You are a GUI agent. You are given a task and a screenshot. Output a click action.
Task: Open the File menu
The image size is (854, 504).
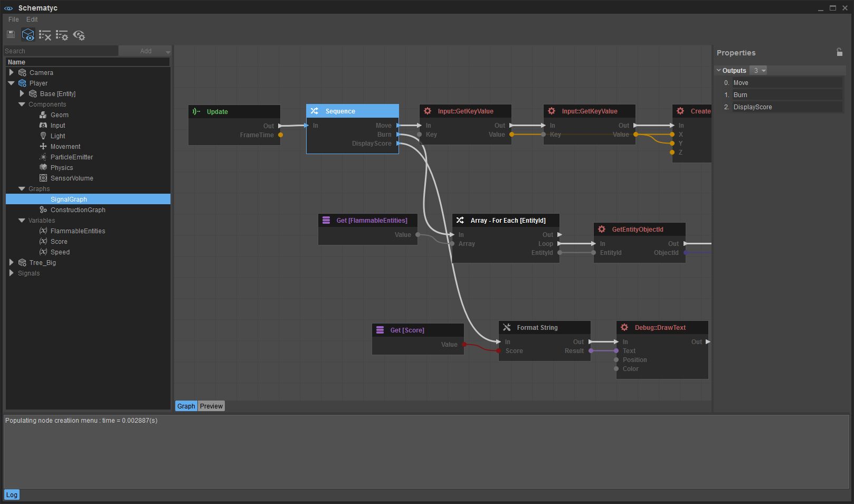point(13,19)
